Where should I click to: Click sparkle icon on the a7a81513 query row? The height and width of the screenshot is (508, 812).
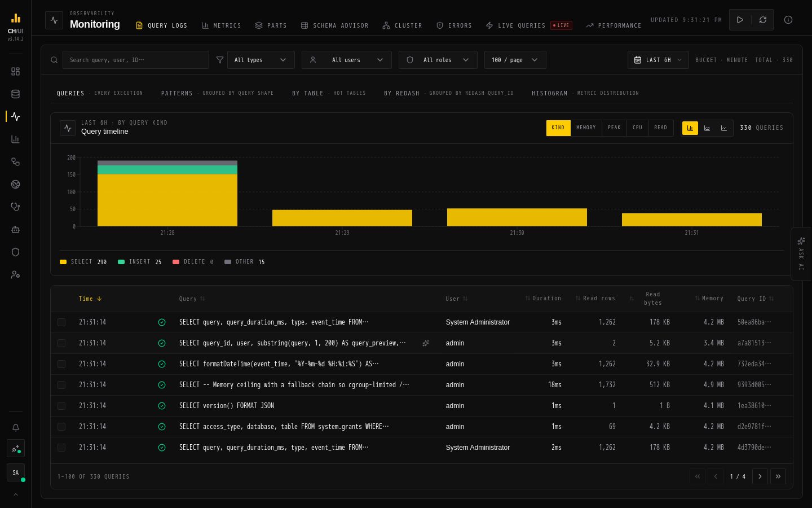coord(426,343)
